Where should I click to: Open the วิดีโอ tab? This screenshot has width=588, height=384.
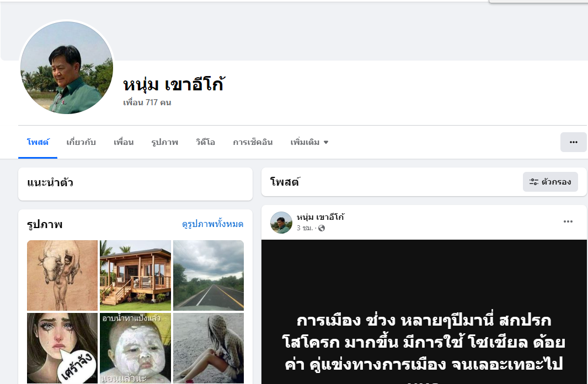pos(205,142)
